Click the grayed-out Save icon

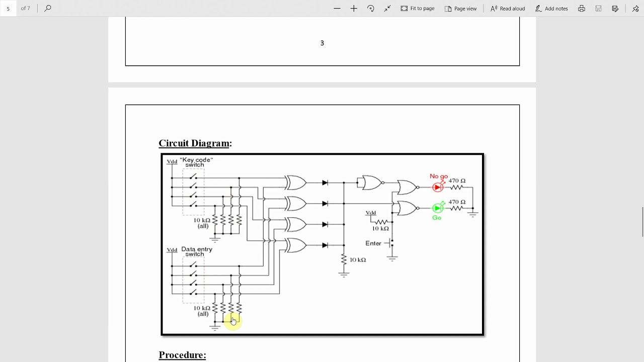[x=598, y=8]
